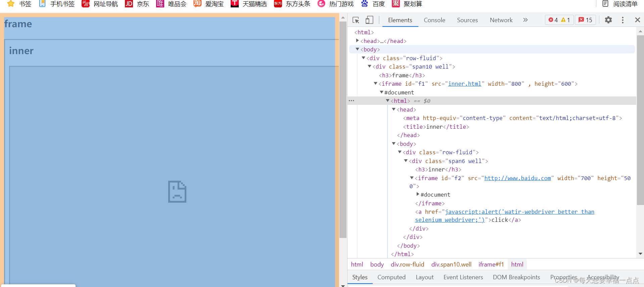Collapse the outer div row-fluid node

pos(364,58)
